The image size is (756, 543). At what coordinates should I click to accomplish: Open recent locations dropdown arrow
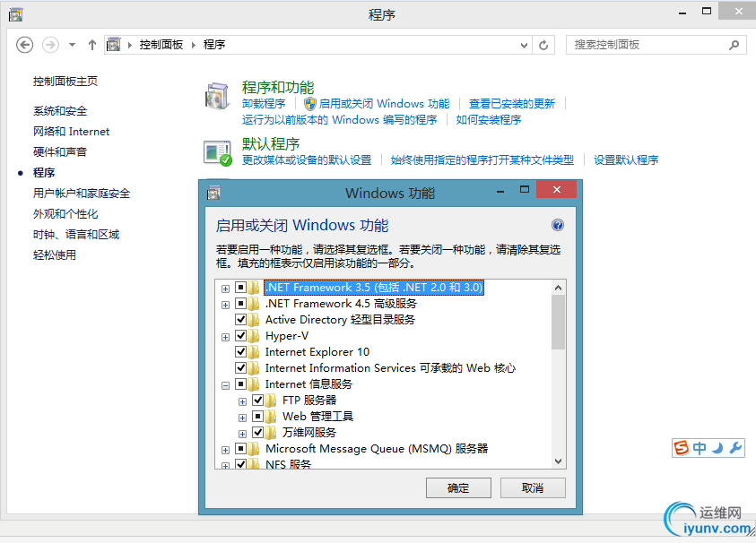72,45
